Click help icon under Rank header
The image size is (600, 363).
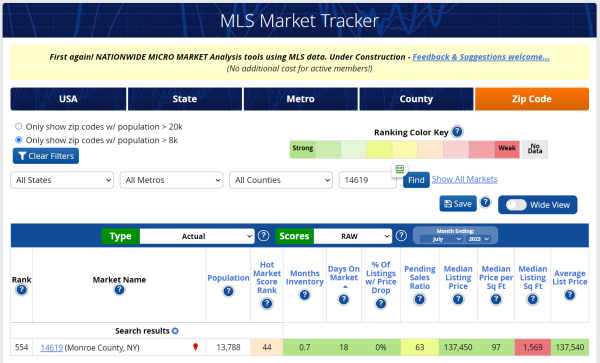(x=21, y=290)
